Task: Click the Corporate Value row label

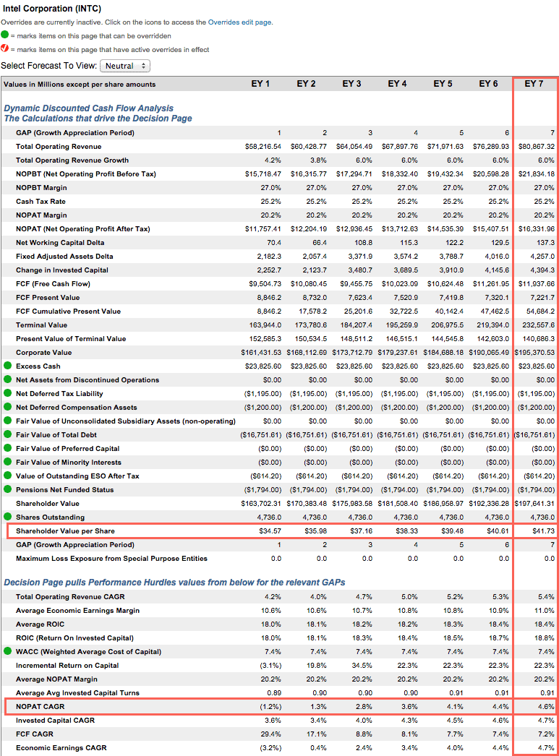Action: pos(44,353)
